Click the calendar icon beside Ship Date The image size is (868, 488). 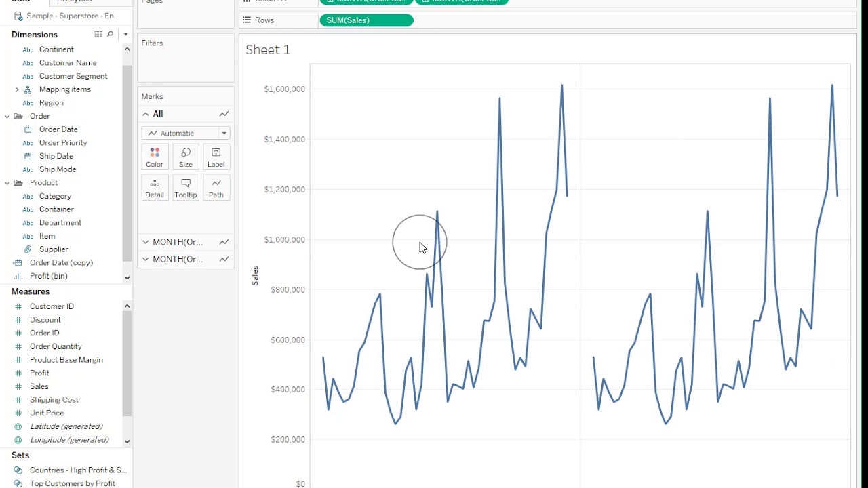coord(28,156)
